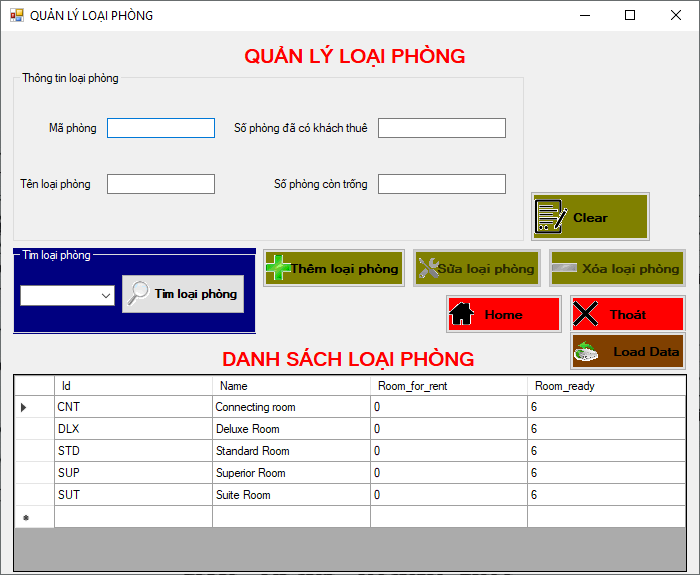Click the SUT cell
Image resolution: width=700 pixels, height=575 pixels.
coord(133,495)
